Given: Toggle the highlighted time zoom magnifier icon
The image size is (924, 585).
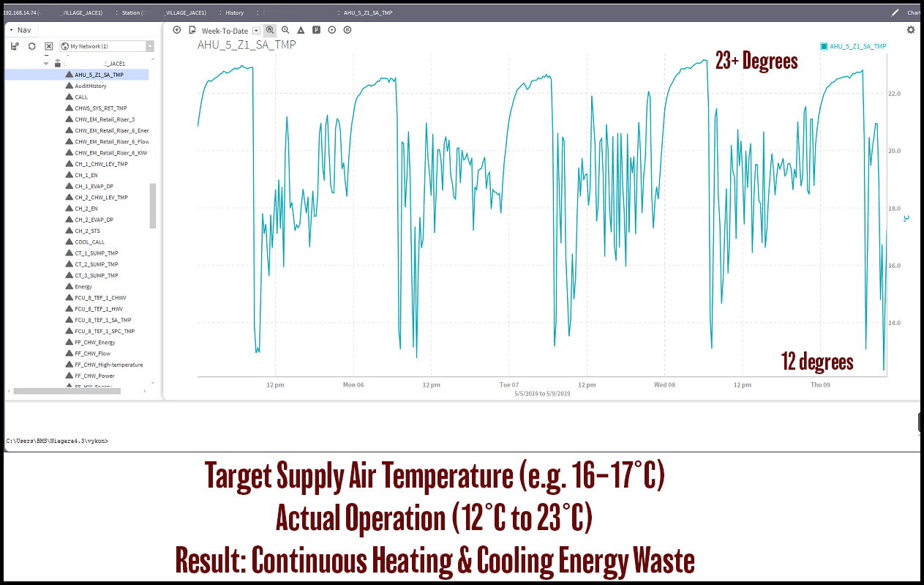Looking at the screenshot, I should click(270, 30).
